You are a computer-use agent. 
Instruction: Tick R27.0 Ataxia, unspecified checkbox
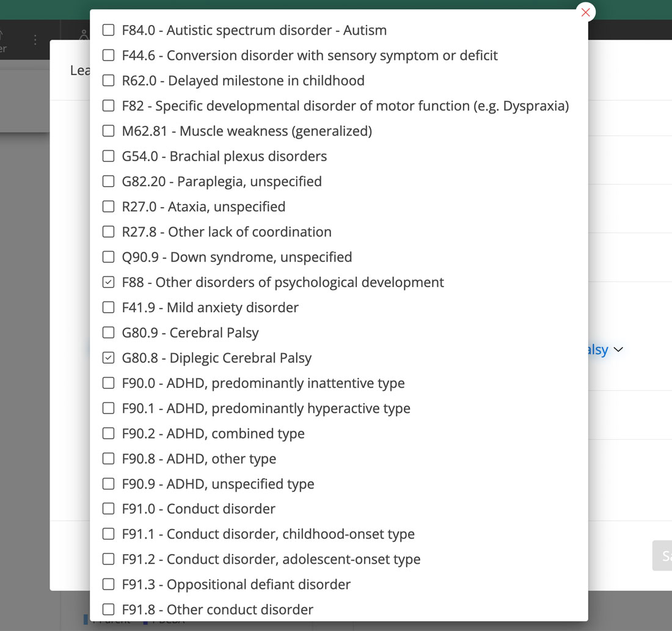(108, 206)
